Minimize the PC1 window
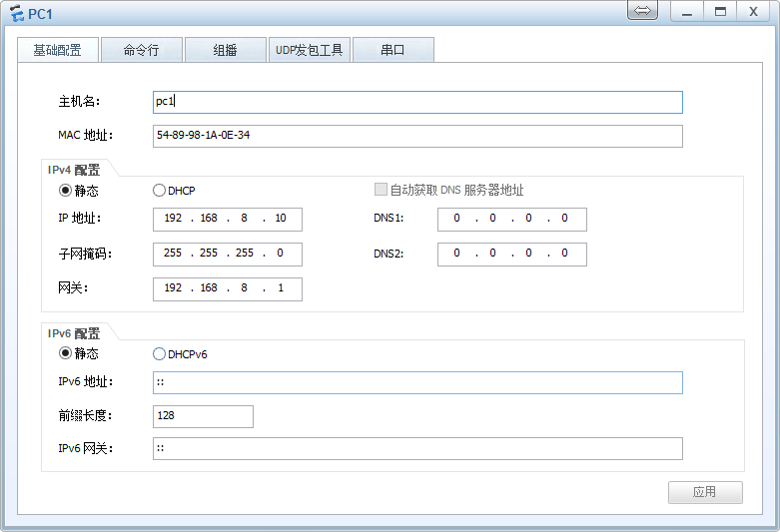780x532 pixels. coord(687,12)
